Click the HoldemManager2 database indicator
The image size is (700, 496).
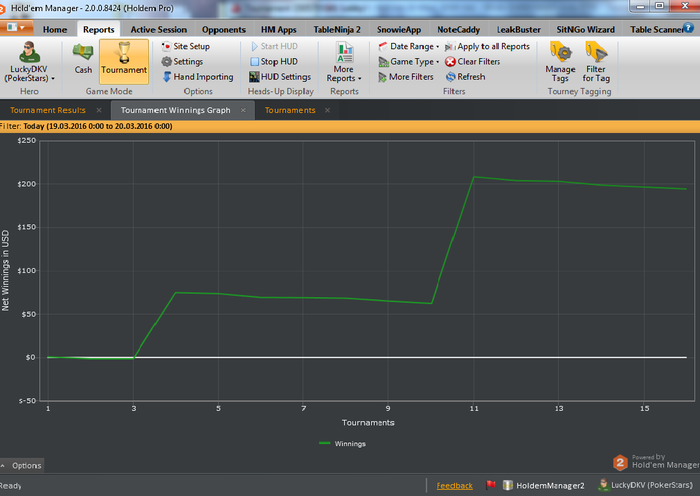pos(543,485)
